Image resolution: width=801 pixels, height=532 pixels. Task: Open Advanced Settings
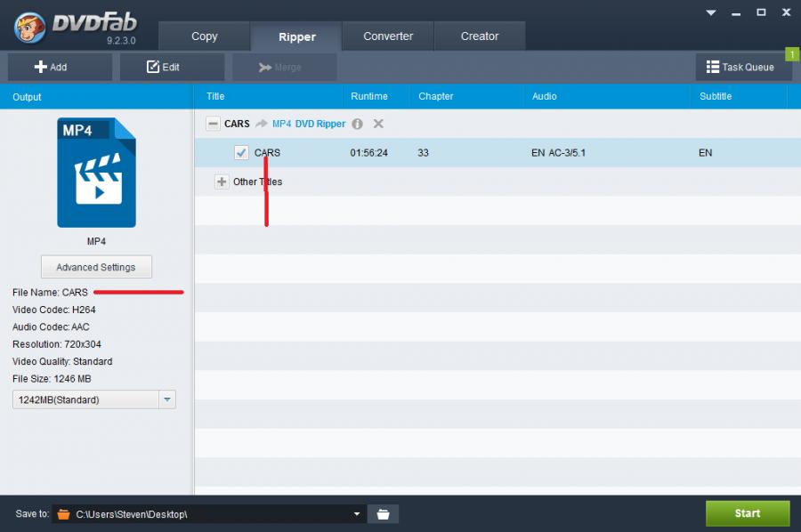click(x=96, y=267)
